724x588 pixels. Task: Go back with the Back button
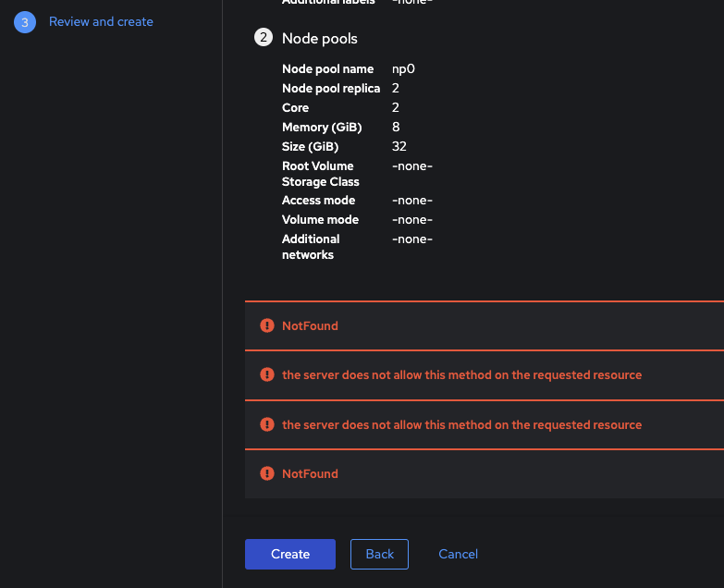coord(379,554)
